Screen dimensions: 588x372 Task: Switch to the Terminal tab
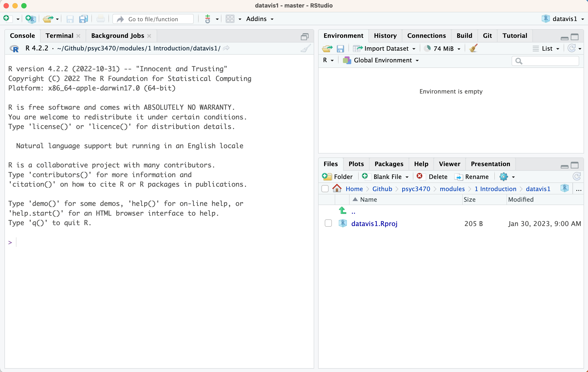(x=59, y=36)
